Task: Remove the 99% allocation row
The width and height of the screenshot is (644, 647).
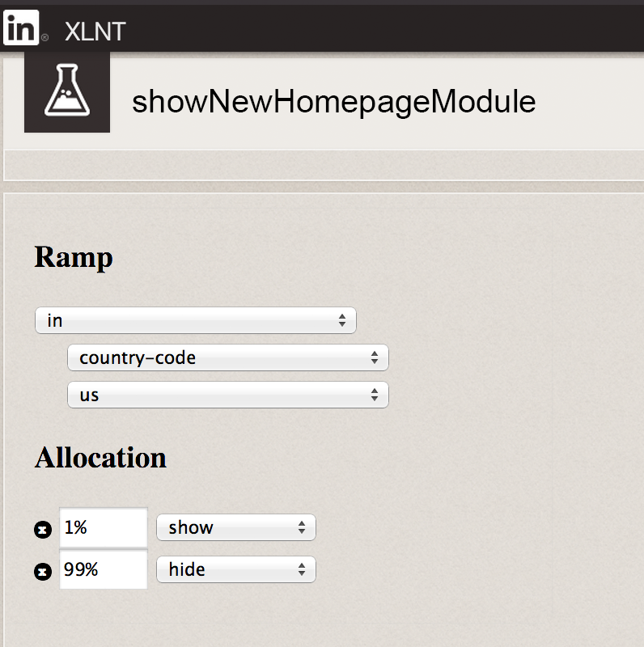Action: click(x=43, y=572)
